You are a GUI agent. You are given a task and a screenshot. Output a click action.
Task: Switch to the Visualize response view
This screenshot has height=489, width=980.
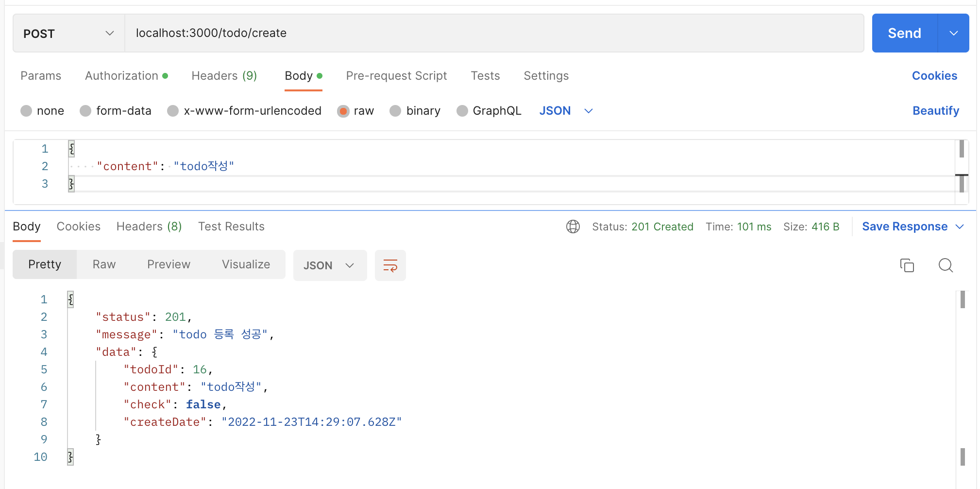pos(246,264)
